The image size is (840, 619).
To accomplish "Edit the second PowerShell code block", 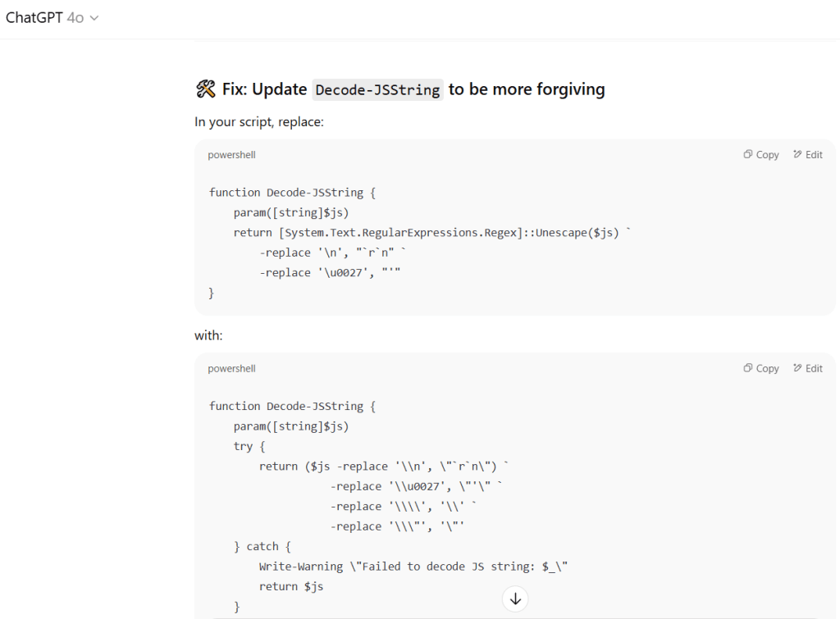I will click(x=808, y=369).
